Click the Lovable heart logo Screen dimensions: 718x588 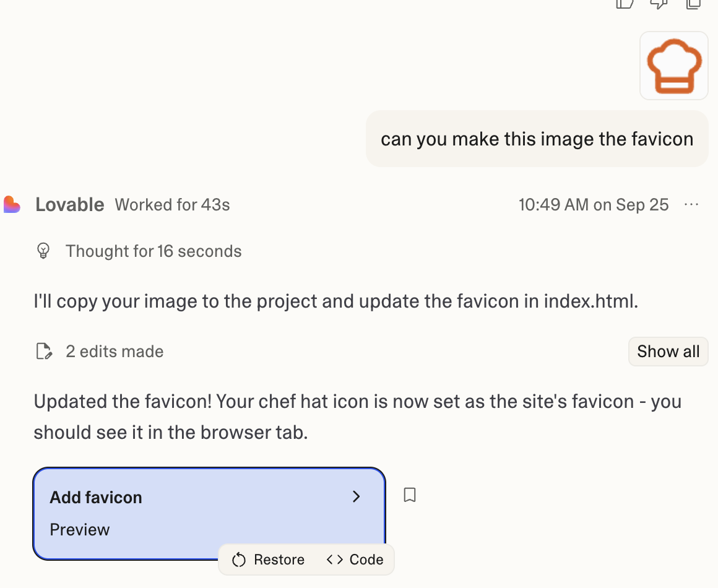click(12, 204)
